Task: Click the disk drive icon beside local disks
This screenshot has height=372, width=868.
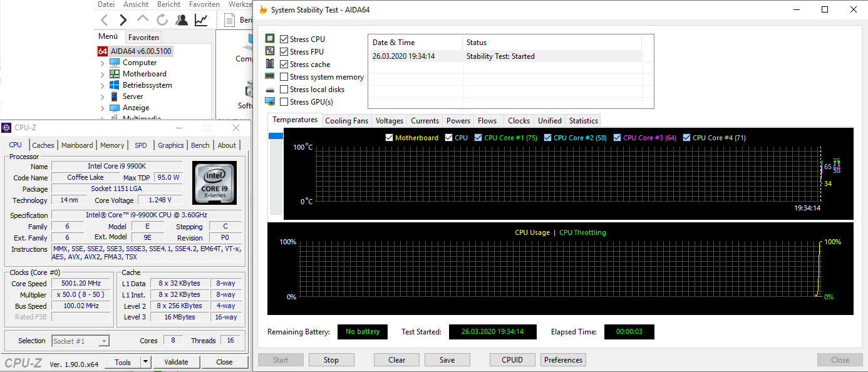Action: [x=270, y=90]
